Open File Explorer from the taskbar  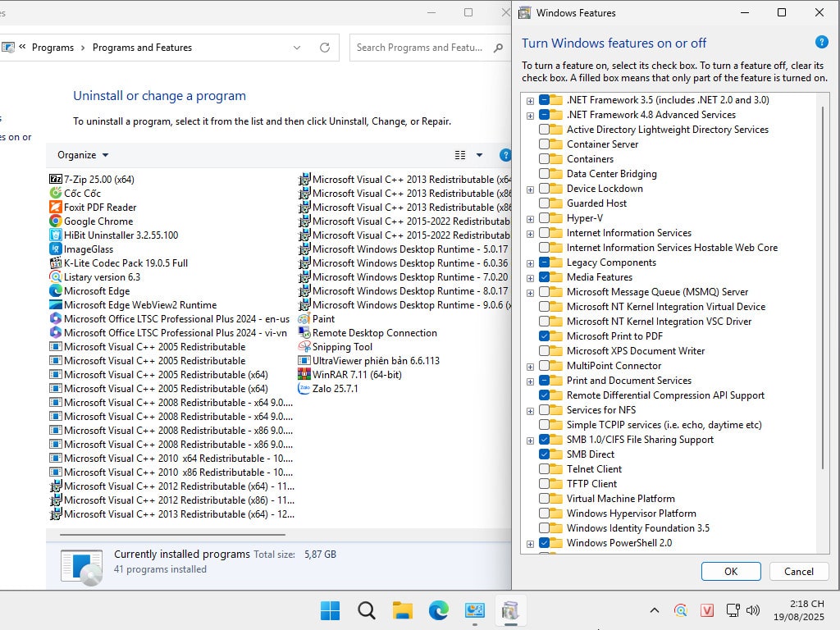click(x=402, y=610)
